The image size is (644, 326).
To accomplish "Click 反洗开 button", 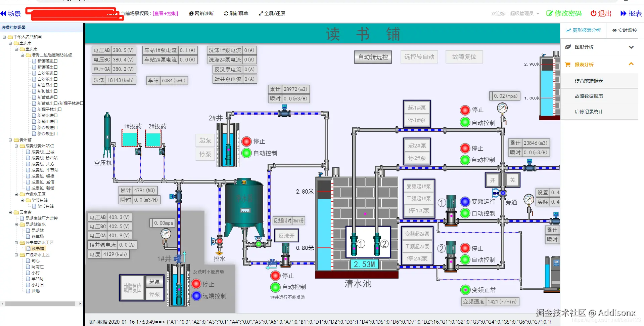I will coord(286,236).
